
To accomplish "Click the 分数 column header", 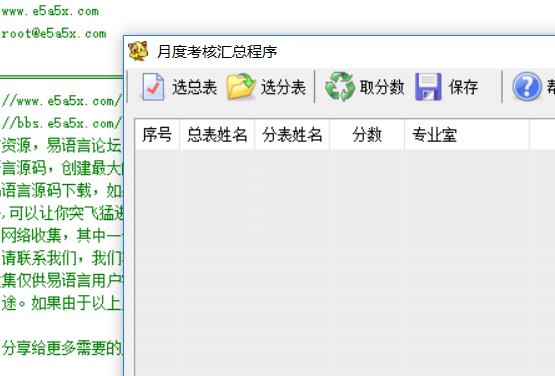I will click(x=367, y=135).
